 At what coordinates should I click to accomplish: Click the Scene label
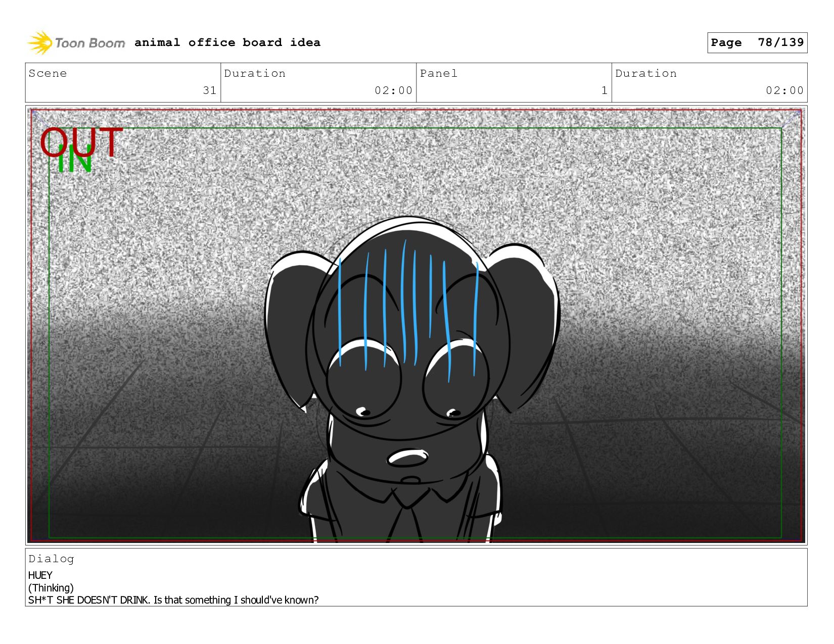pyautogui.click(x=48, y=73)
